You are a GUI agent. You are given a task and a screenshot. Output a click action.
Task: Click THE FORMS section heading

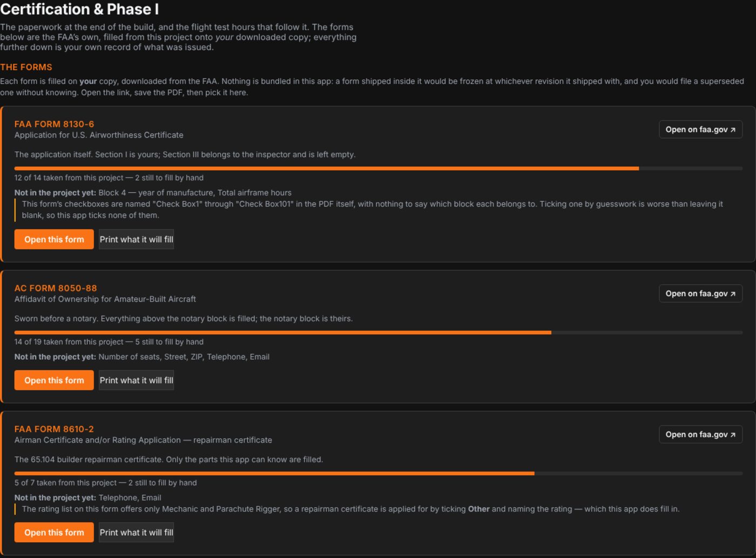[x=26, y=67]
